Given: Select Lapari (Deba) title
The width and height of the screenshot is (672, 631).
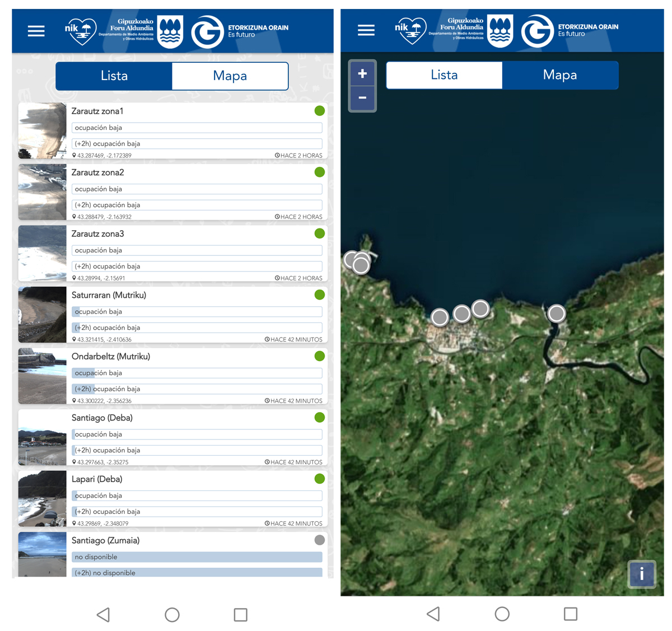Looking at the screenshot, I should pos(97,479).
